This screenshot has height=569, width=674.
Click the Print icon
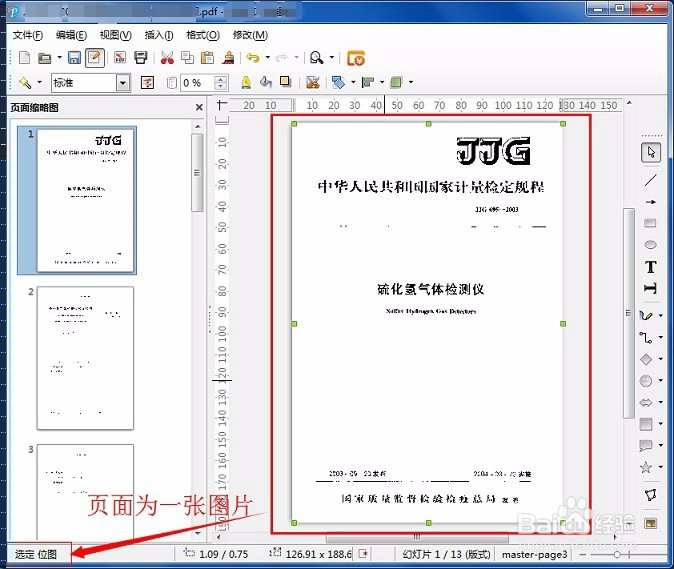pyautogui.click(x=141, y=58)
